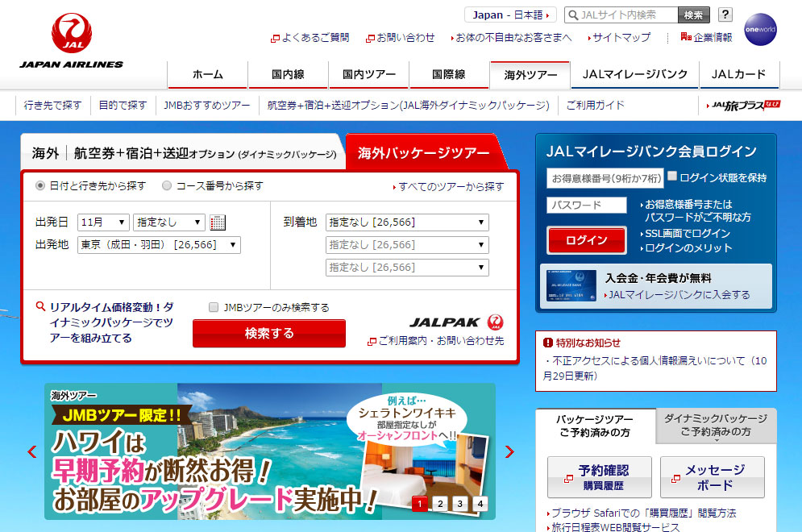Click ご利用ガイド submenu item
Viewport: 802px width, 532px height.
596,106
